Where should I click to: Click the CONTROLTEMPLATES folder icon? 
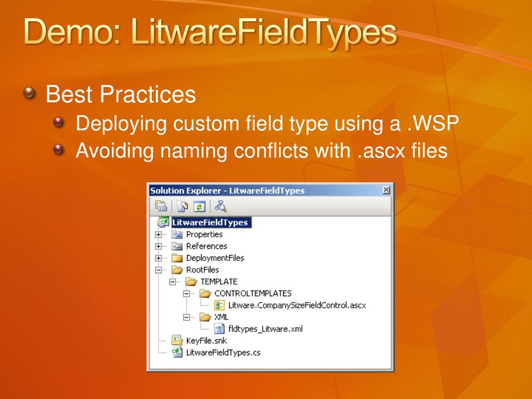click(x=205, y=294)
